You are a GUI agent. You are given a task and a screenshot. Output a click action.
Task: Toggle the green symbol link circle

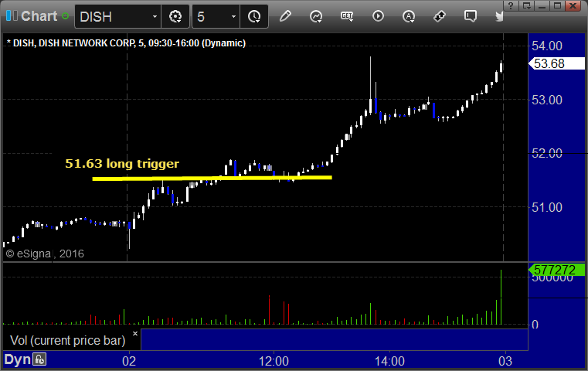[x=65, y=16]
